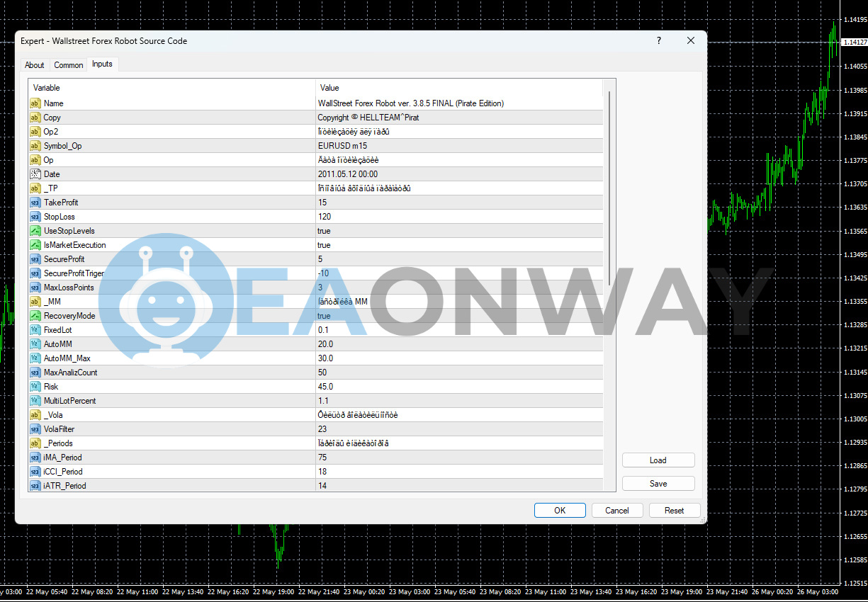Select TakeProfit value 15

(x=323, y=203)
